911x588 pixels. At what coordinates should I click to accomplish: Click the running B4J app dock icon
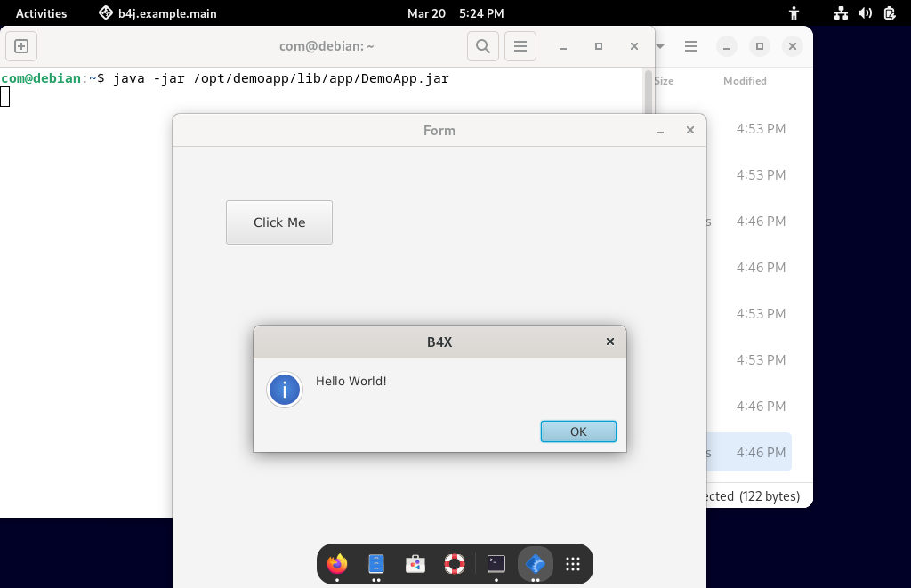click(x=535, y=563)
